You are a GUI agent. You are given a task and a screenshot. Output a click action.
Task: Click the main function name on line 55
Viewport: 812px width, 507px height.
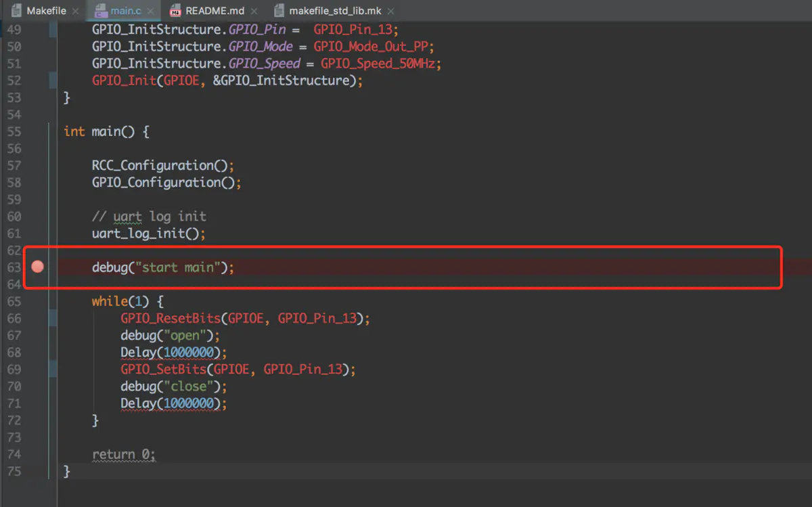tap(106, 131)
